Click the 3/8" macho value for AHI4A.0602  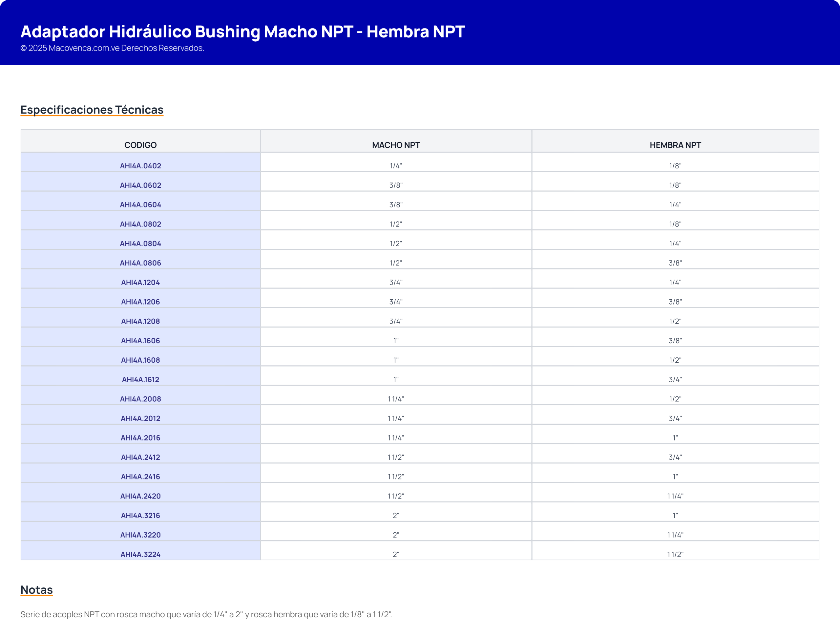[396, 185]
